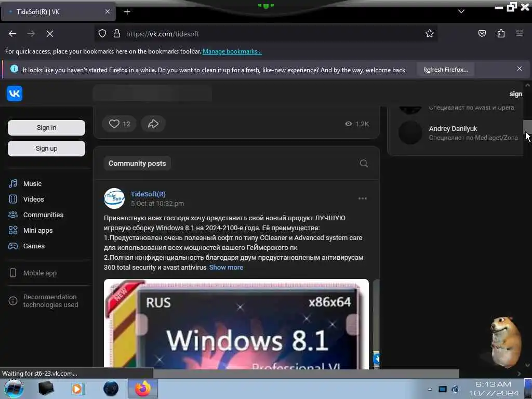Open media player taskbar icon
The height and width of the screenshot is (399, 532).
77,389
